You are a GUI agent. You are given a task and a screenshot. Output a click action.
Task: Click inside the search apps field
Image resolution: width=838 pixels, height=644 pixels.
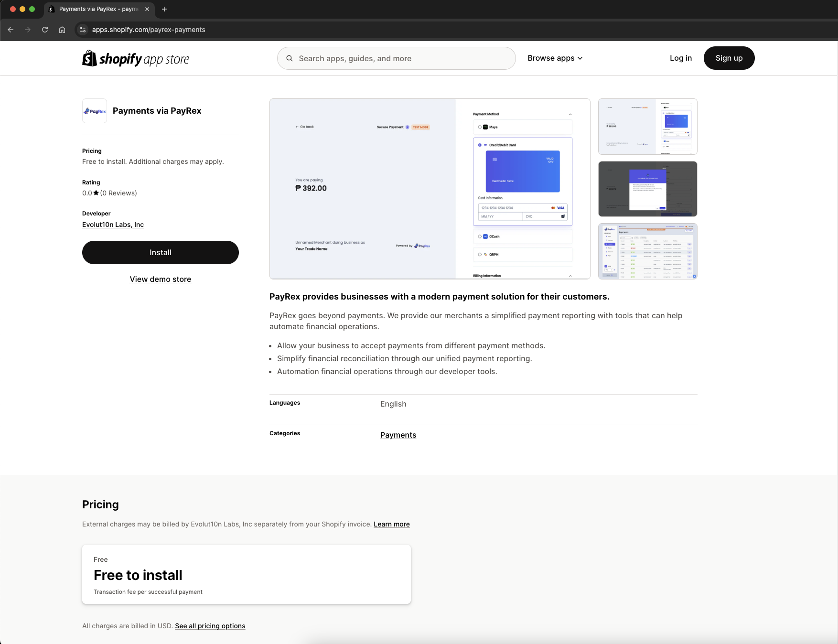point(396,58)
